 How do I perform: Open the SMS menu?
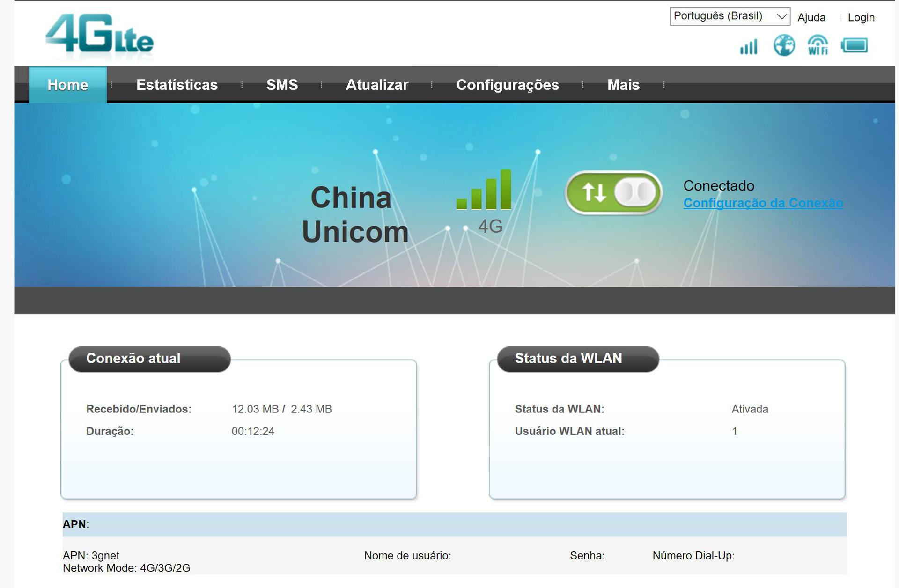point(282,85)
